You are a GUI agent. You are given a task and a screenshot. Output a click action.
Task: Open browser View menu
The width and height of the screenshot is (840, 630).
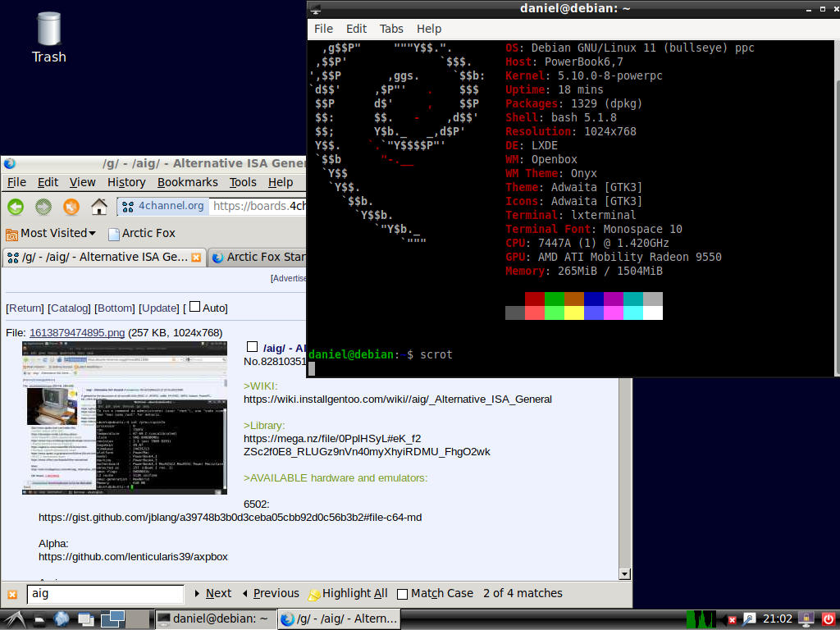(x=83, y=183)
